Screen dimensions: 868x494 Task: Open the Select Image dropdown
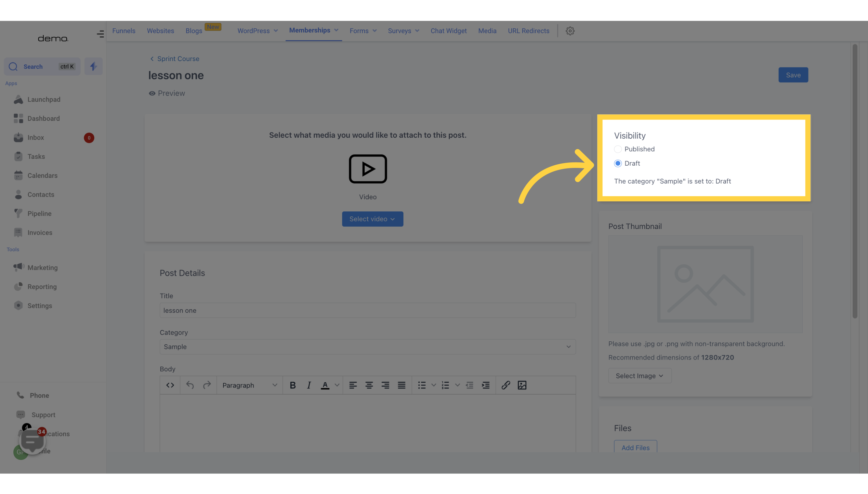[x=640, y=376]
